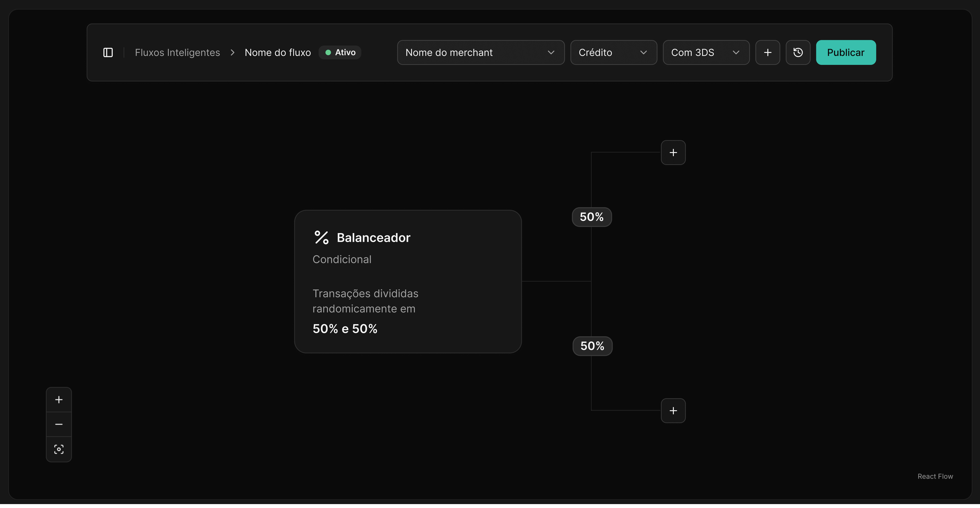Image resolution: width=980 pixels, height=508 pixels.
Task: Open the React Flow attribution link
Action: click(x=935, y=476)
